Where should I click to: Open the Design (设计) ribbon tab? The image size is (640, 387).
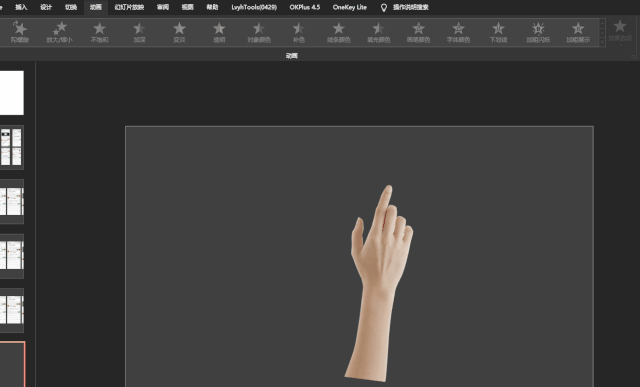46,7
